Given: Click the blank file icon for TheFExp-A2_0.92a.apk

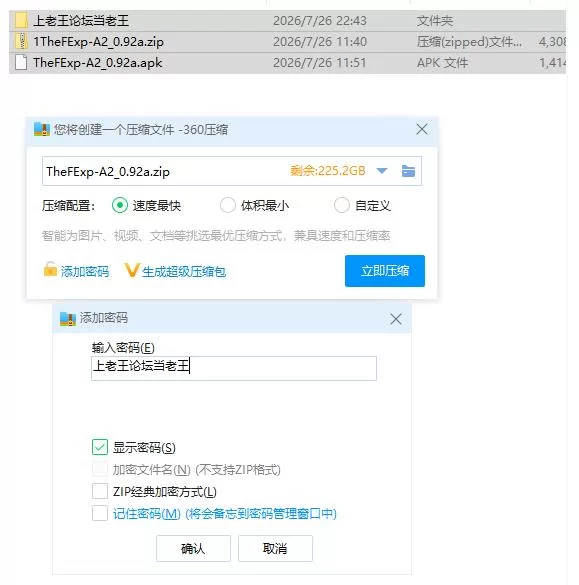Looking at the screenshot, I should click(21, 62).
